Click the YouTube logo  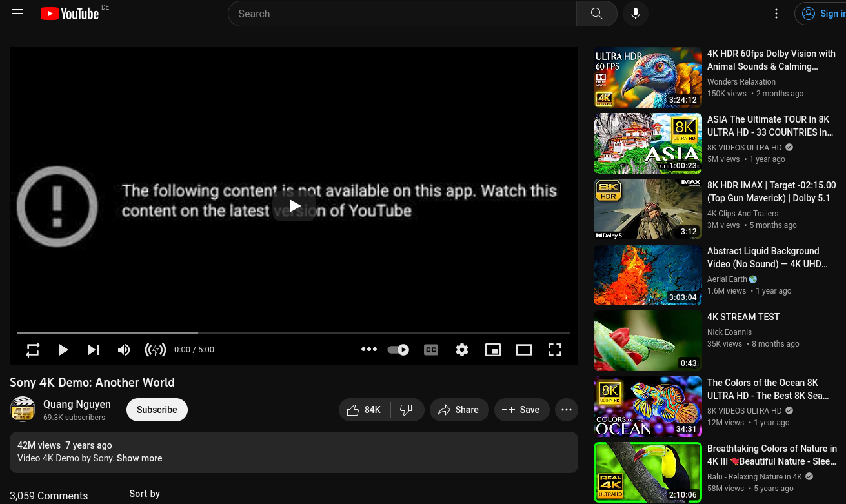tap(69, 14)
